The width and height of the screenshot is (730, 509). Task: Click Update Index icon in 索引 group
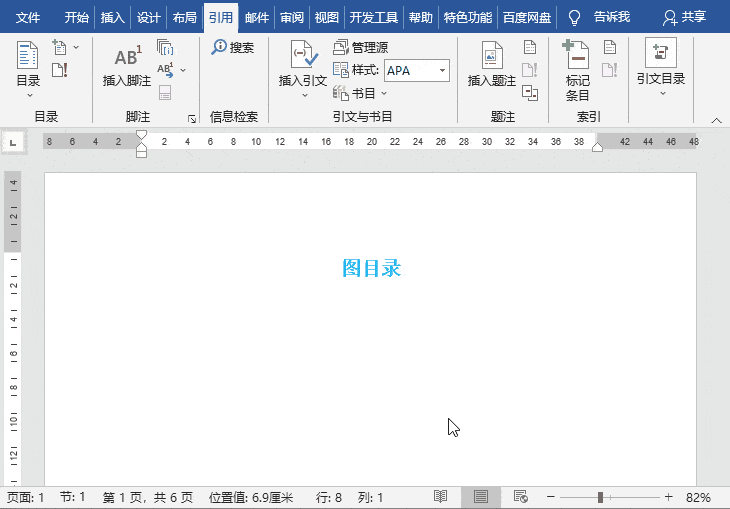pyautogui.click(x=610, y=70)
